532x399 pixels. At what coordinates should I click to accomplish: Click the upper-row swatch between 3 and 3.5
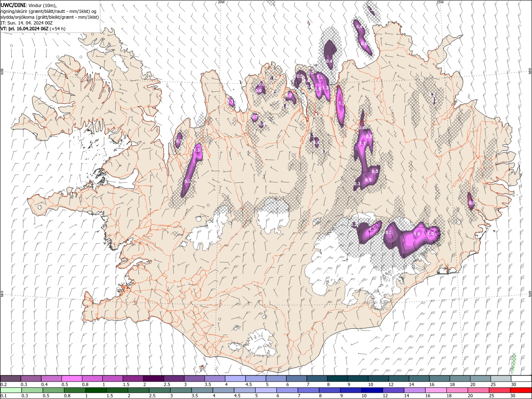click(x=194, y=379)
